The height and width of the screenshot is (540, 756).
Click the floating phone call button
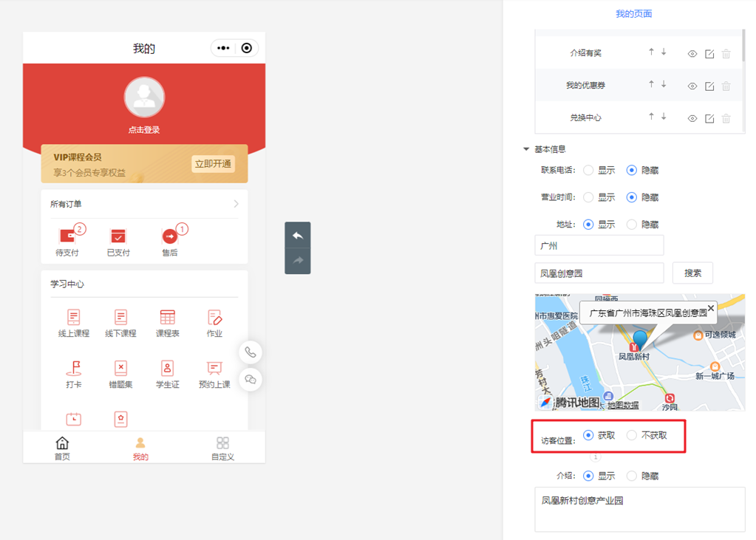pyautogui.click(x=251, y=352)
